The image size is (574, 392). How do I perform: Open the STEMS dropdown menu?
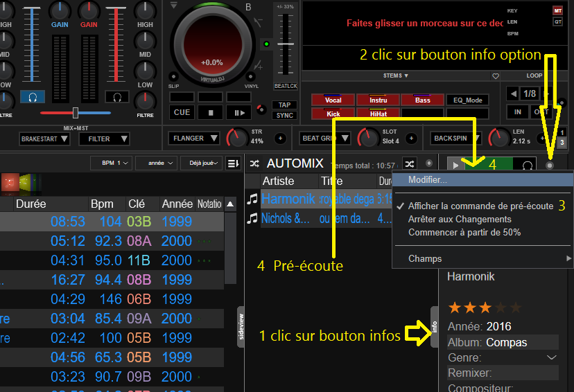point(396,75)
